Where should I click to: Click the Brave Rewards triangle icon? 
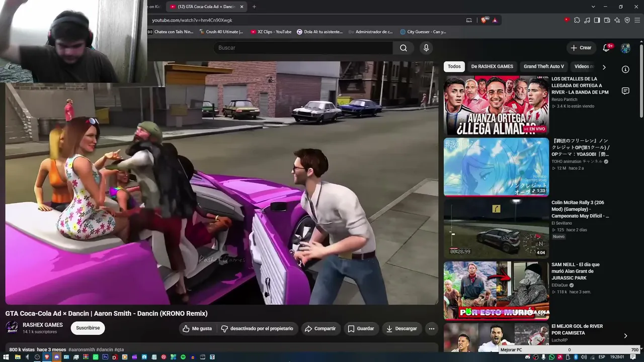click(495, 20)
